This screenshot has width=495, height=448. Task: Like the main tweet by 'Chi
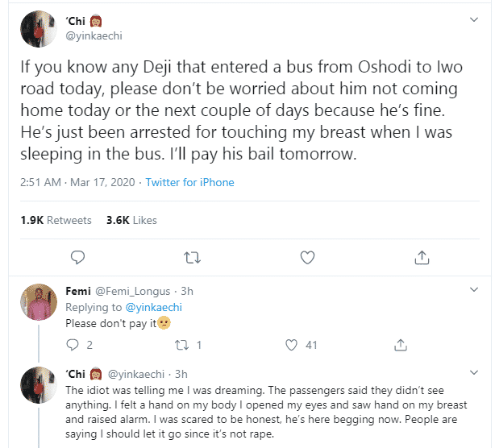307,258
